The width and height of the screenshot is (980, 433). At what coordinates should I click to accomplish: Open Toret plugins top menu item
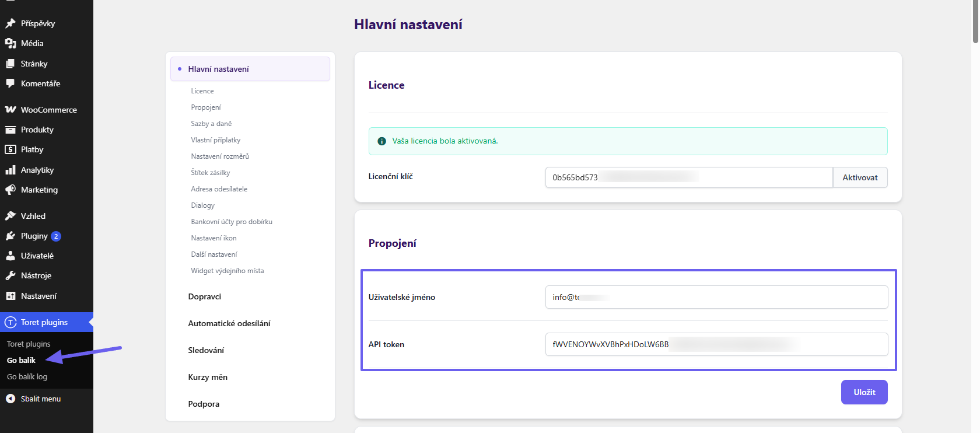pyautogui.click(x=47, y=322)
